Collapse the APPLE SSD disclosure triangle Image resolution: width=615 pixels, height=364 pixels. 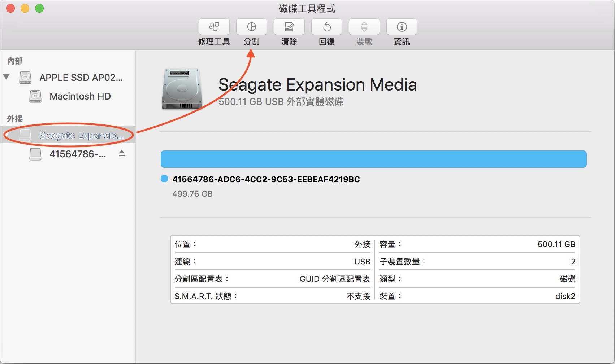[6, 77]
